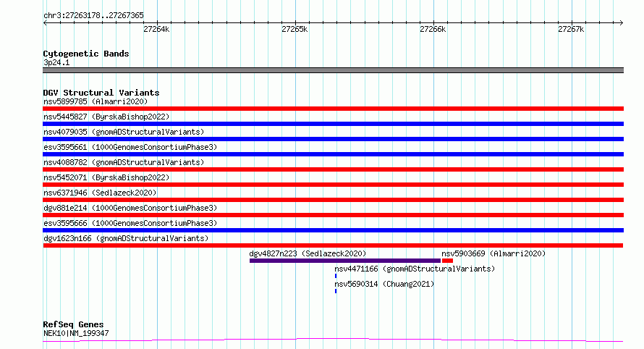The image size is (644, 349).
Task: Open esv3595666 (1000GenomesConsortiumPhase3) label
Action: coord(130,223)
